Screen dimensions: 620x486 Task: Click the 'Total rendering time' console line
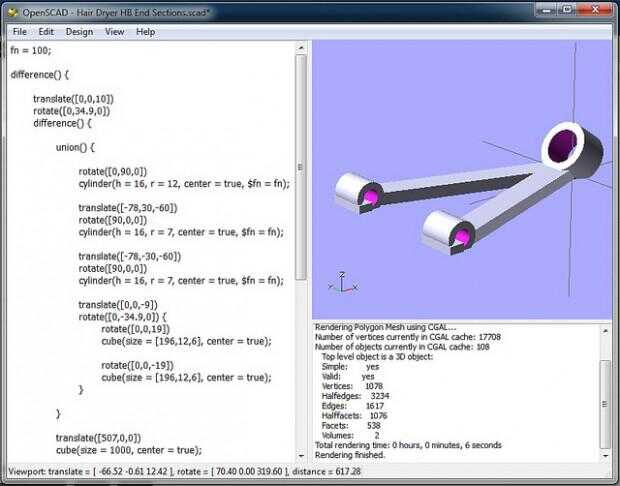click(408, 445)
